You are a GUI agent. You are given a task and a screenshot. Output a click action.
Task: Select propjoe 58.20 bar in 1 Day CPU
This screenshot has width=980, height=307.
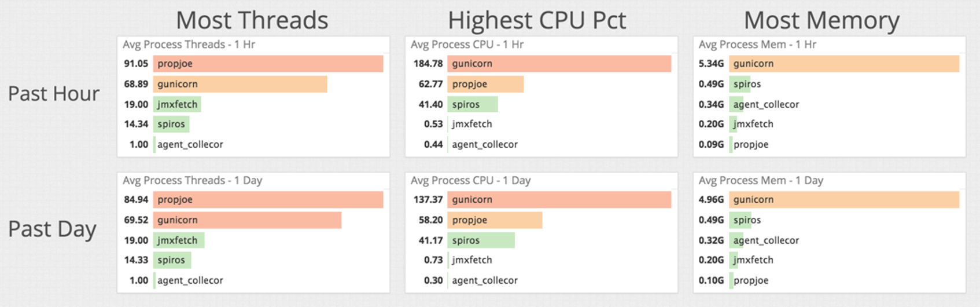(x=495, y=220)
